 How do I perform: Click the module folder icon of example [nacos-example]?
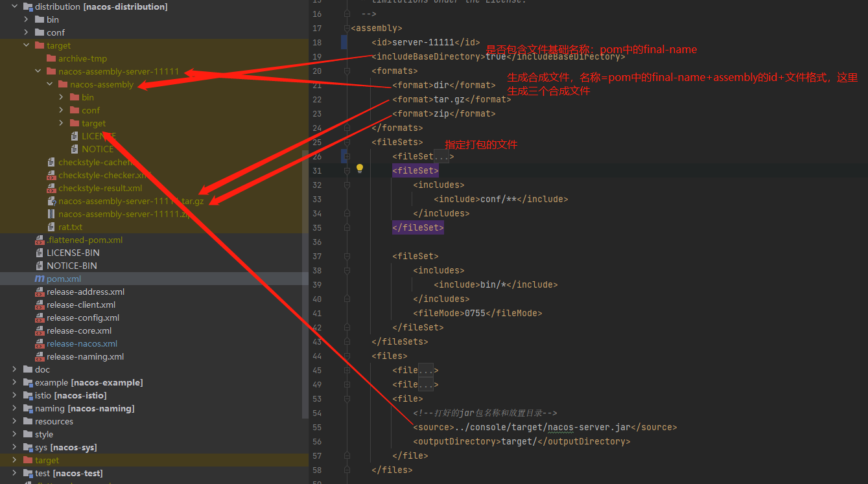pyautogui.click(x=28, y=382)
